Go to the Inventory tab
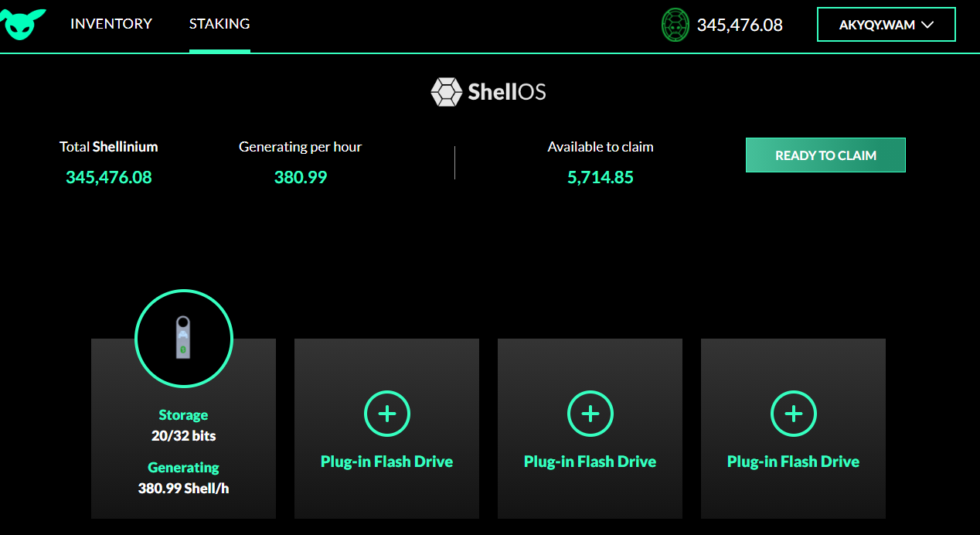980x535 pixels. point(111,24)
